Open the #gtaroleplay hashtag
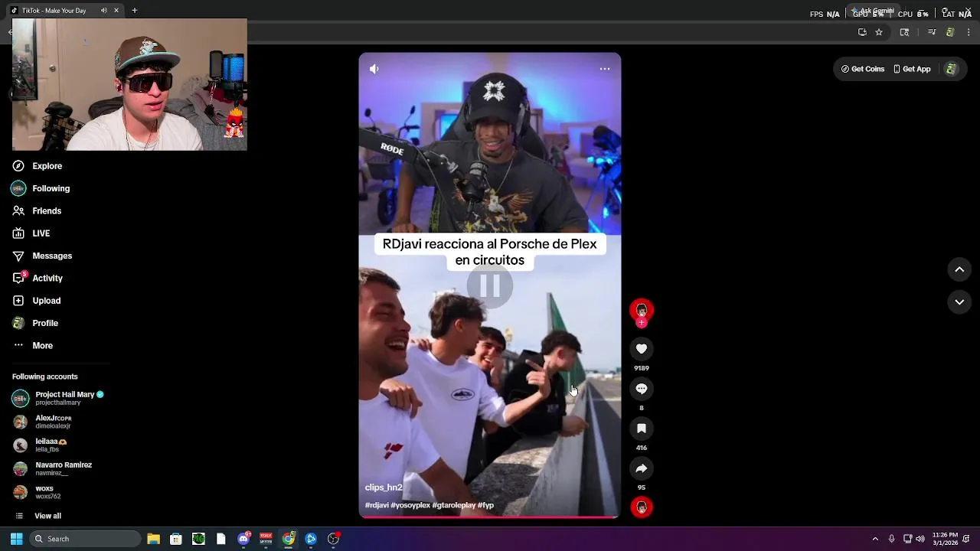The width and height of the screenshot is (980, 551). click(454, 505)
